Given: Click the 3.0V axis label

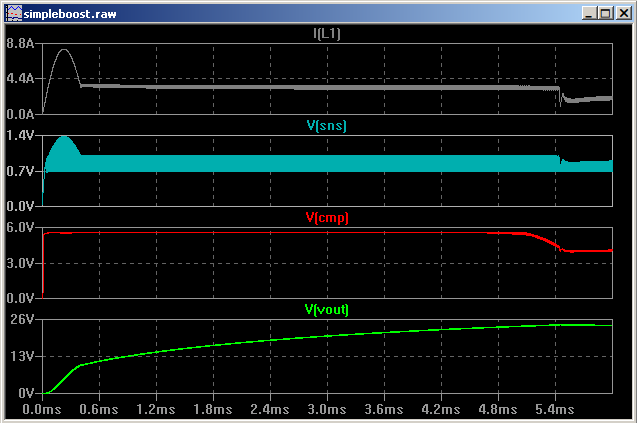Looking at the screenshot, I should click(x=20, y=263).
